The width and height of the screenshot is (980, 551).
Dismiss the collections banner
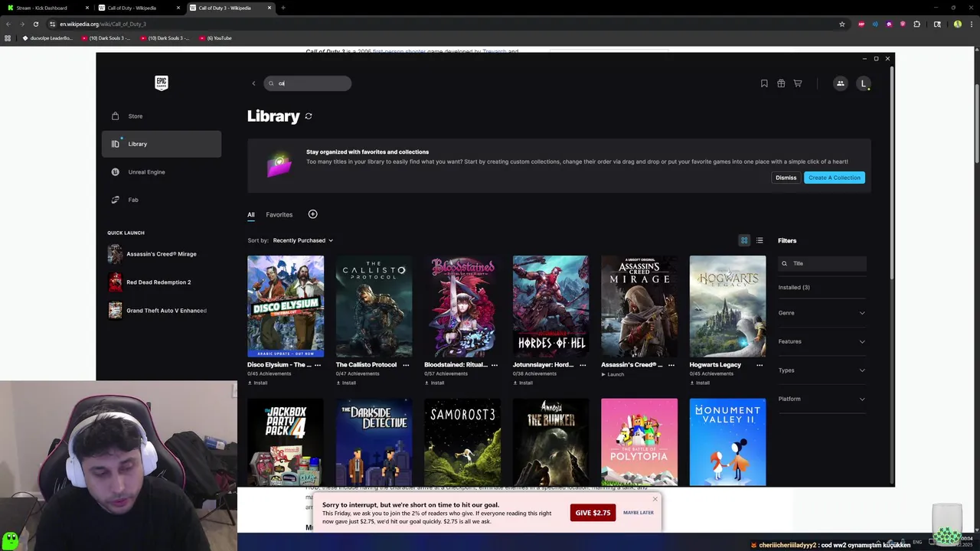click(786, 178)
